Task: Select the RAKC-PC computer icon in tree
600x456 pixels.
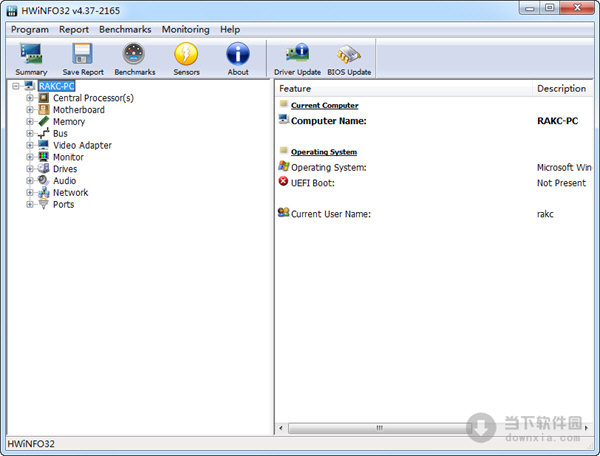Action: point(30,86)
